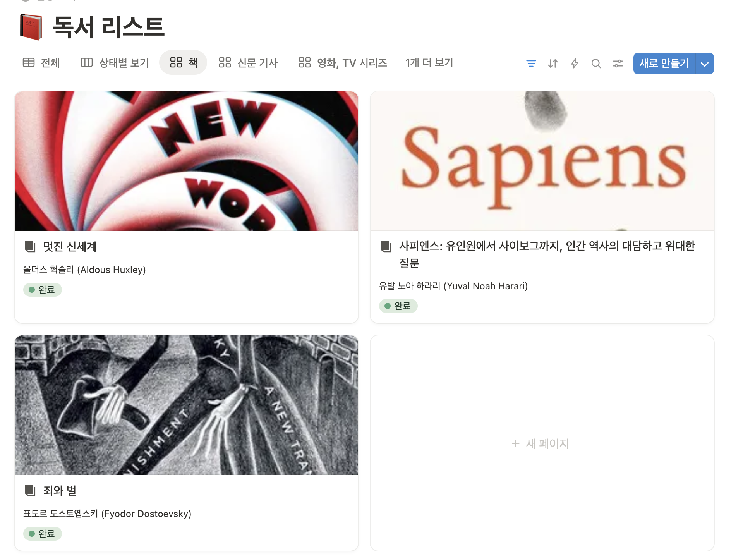Expand 1개 더 보기 hidden views
731x560 pixels.
[x=429, y=63]
